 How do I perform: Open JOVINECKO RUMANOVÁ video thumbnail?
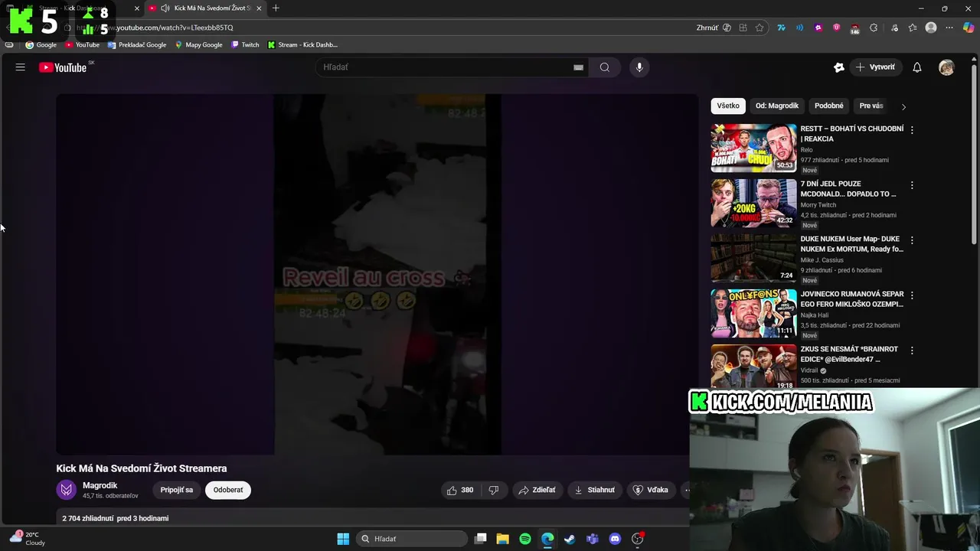click(x=753, y=313)
